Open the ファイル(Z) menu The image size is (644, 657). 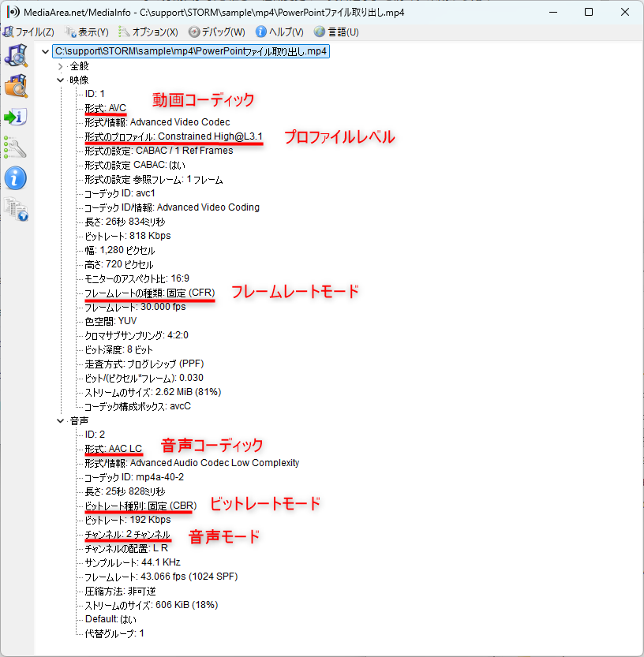(x=29, y=32)
